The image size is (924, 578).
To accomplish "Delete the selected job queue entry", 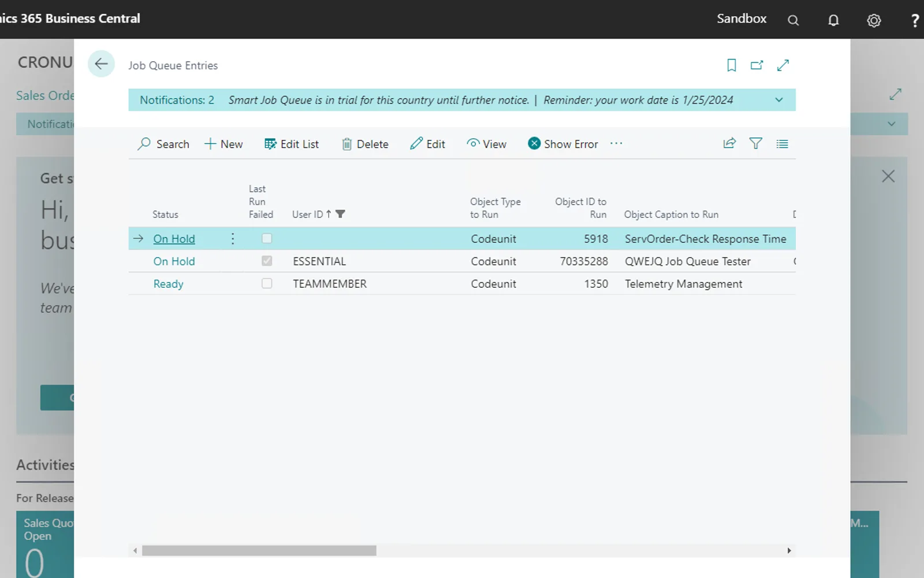I will 365,144.
